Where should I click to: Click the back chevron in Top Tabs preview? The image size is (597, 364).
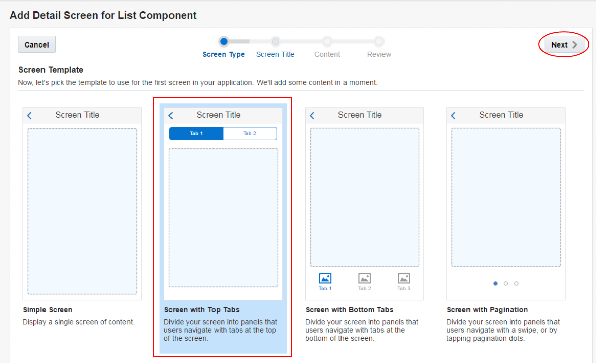pos(171,116)
